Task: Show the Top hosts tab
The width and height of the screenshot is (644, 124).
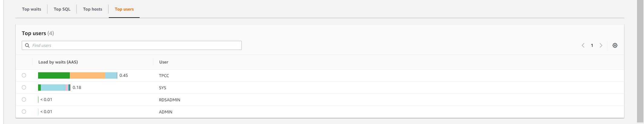Action: (92, 9)
